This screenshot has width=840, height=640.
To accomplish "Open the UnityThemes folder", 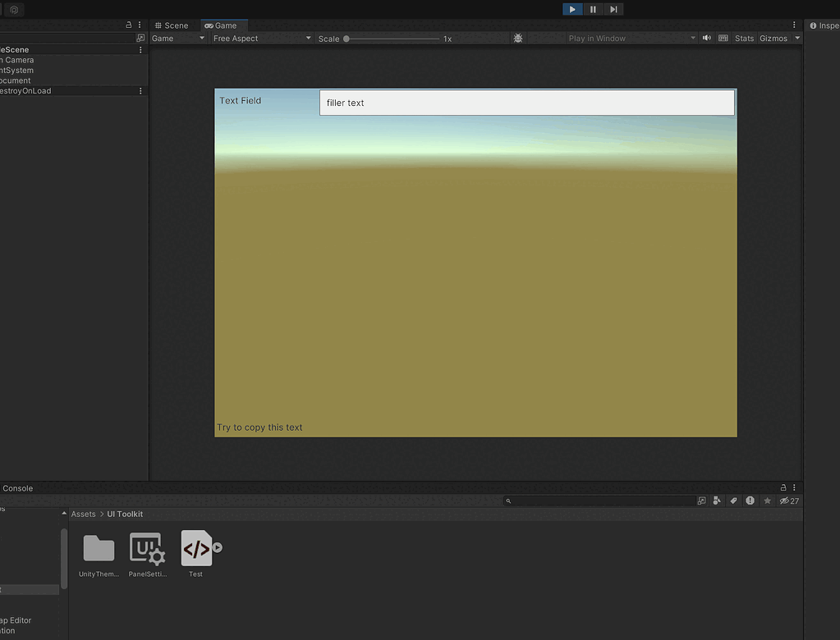I will (98, 550).
